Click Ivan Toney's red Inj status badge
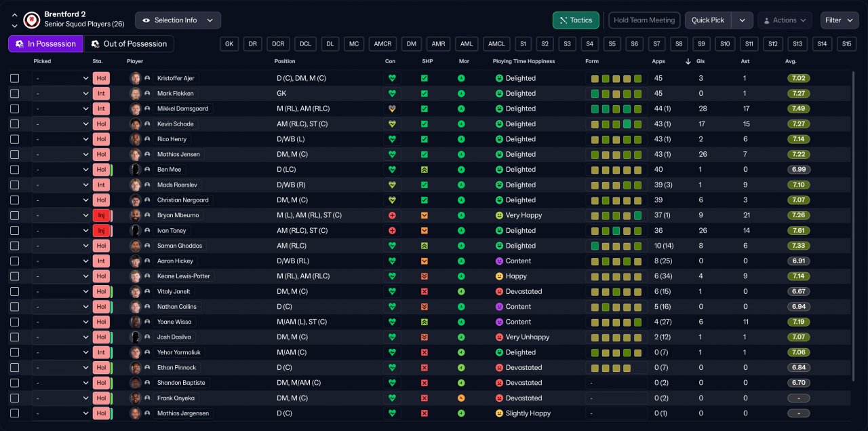Viewport: 868px width, 431px height. pyautogui.click(x=101, y=231)
